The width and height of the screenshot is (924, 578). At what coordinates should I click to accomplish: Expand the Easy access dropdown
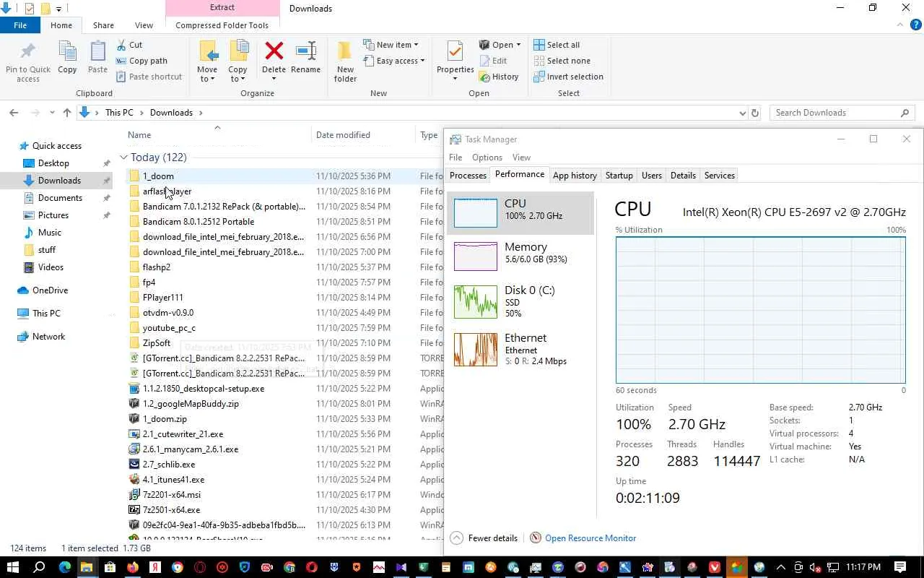pos(393,61)
